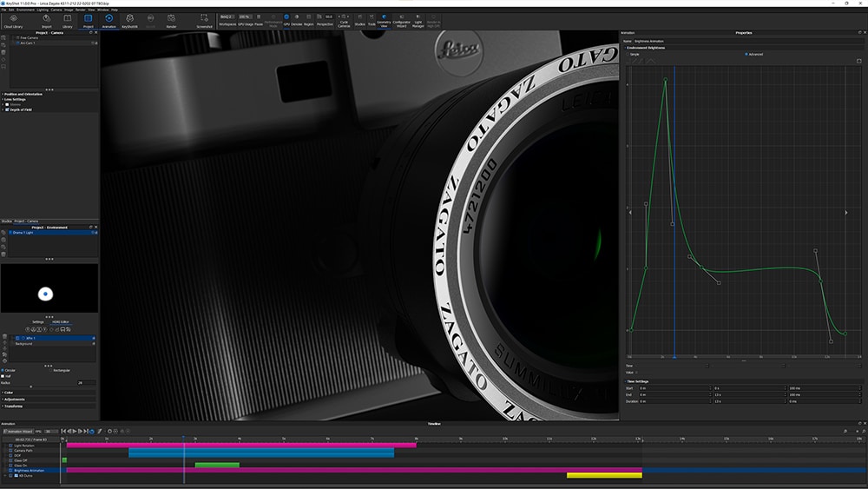868x489 pixels.
Task: Take a Screenshot using toolbar icon
Action: pyautogui.click(x=204, y=20)
